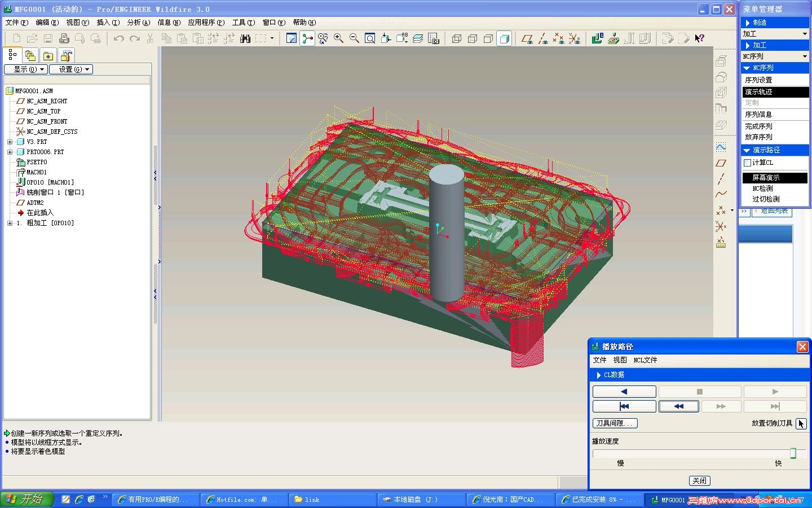
Task: Open the 分析 menu
Action: pos(138,23)
